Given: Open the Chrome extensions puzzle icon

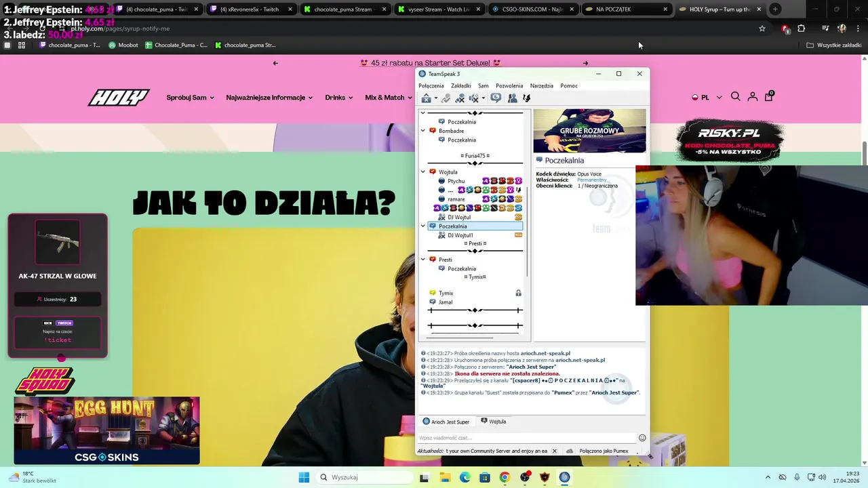Looking at the screenshot, I should coord(802,28).
